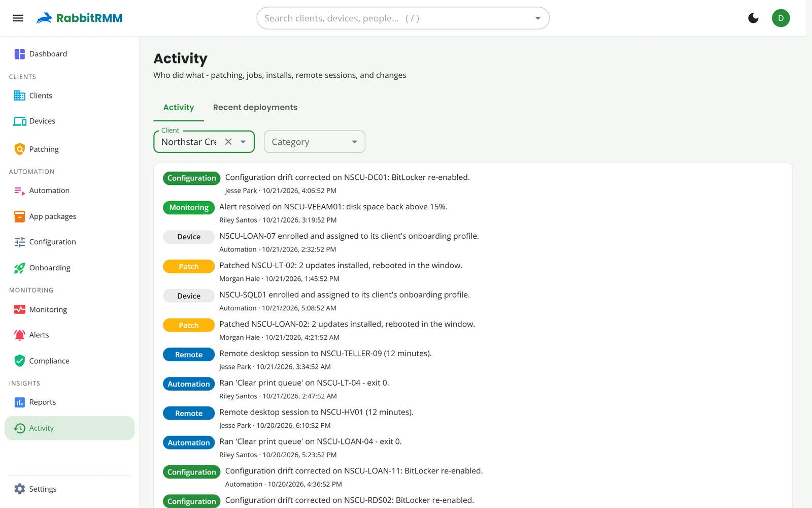Click the Devices icon in sidebar
Image resolution: width=812 pixels, height=508 pixels.
coord(20,121)
